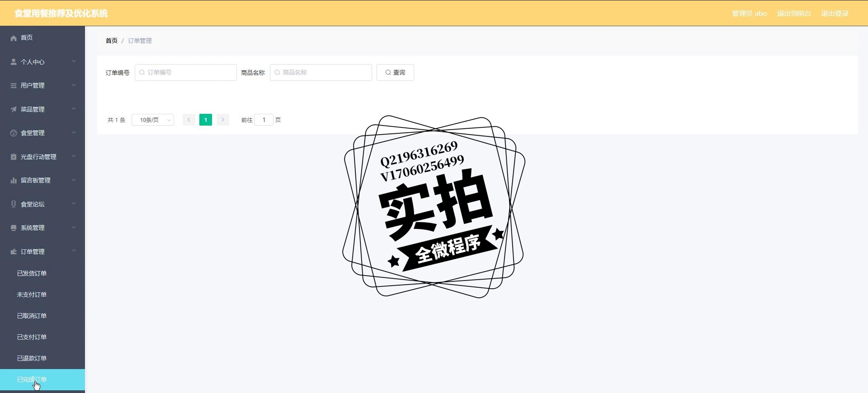Click the icon for 系统管理
The width and height of the screenshot is (868, 393).
pos(14,228)
